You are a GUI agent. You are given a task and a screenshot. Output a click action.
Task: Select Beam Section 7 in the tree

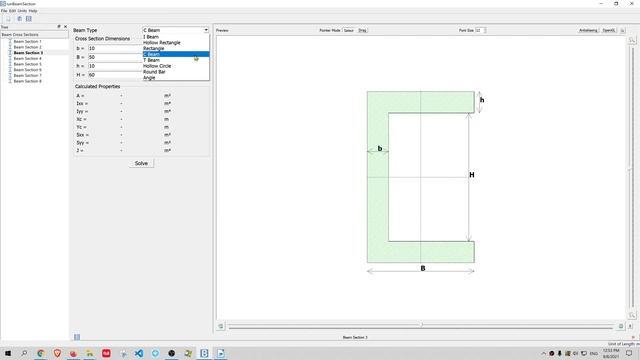[27, 76]
